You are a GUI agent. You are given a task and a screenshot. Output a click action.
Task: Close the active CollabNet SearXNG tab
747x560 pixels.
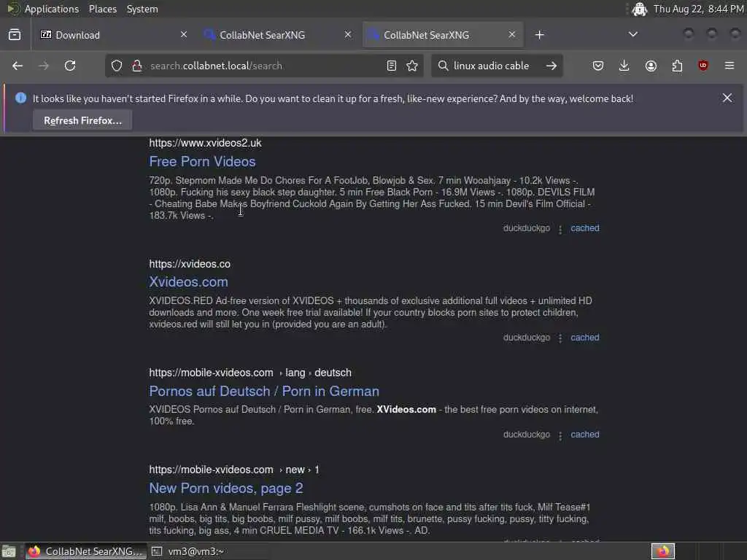(511, 34)
